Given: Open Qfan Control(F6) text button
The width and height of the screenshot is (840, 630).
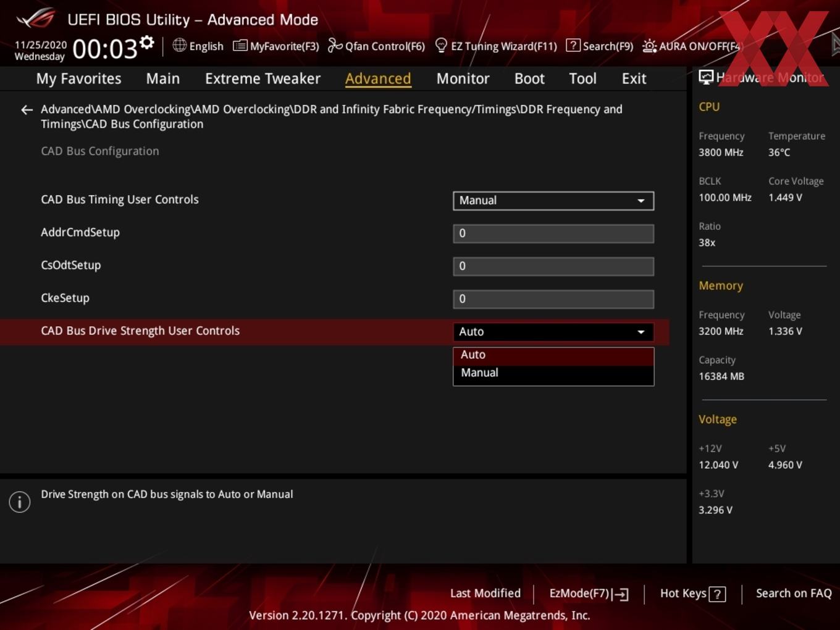Looking at the screenshot, I should [385, 46].
